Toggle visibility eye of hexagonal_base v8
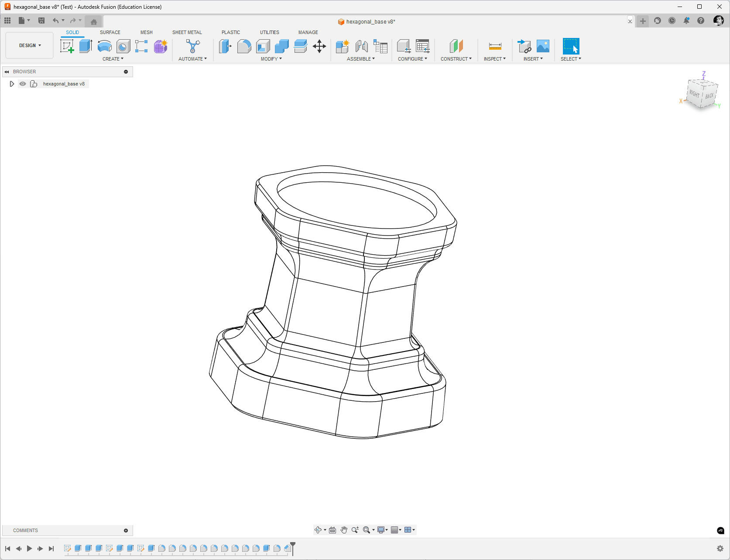Viewport: 730px width, 560px height. tap(23, 84)
